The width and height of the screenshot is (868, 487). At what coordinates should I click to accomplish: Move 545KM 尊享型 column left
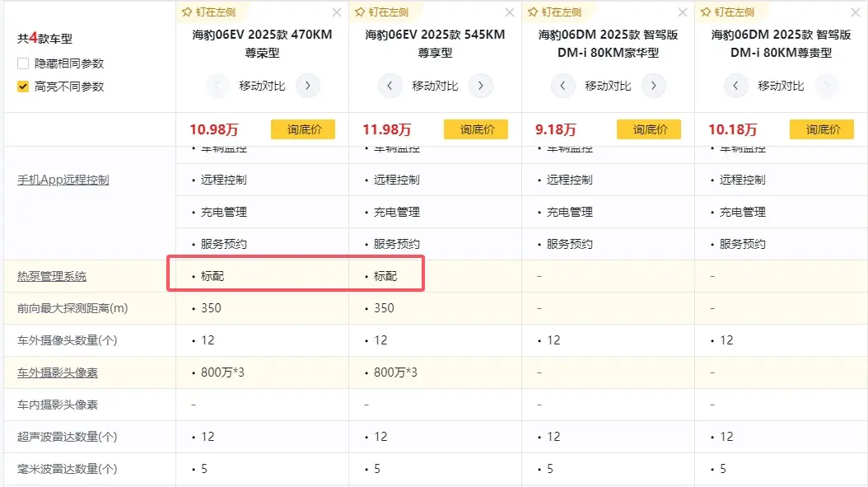pos(390,86)
